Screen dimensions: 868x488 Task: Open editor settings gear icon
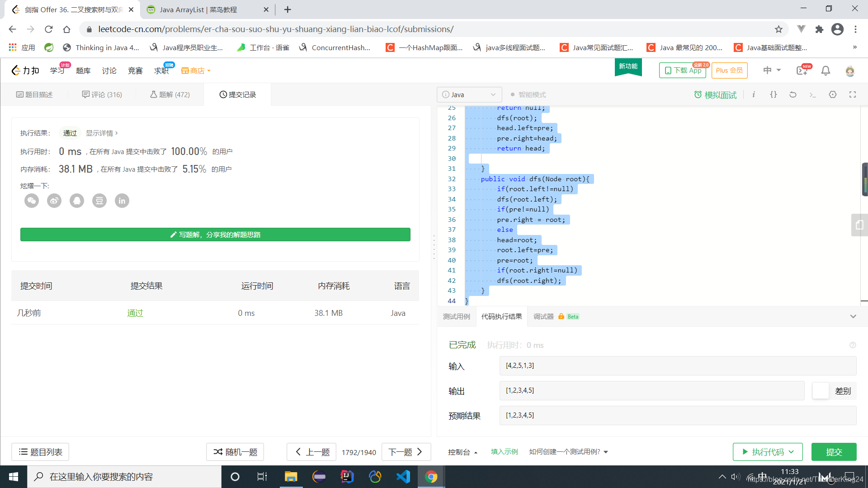(x=833, y=94)
